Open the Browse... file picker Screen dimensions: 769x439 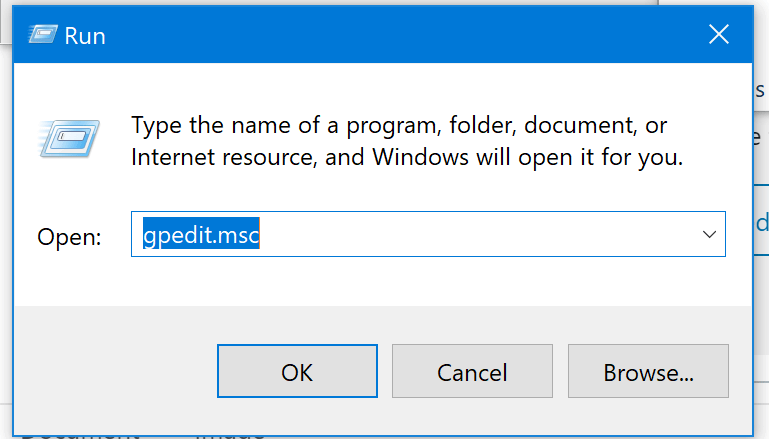click(648, 371)
